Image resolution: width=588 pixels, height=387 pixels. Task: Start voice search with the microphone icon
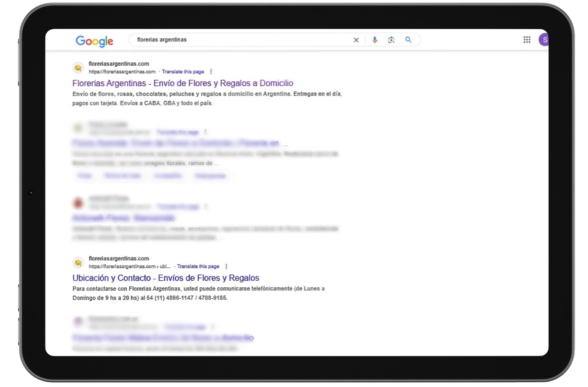tap(375, 40)
